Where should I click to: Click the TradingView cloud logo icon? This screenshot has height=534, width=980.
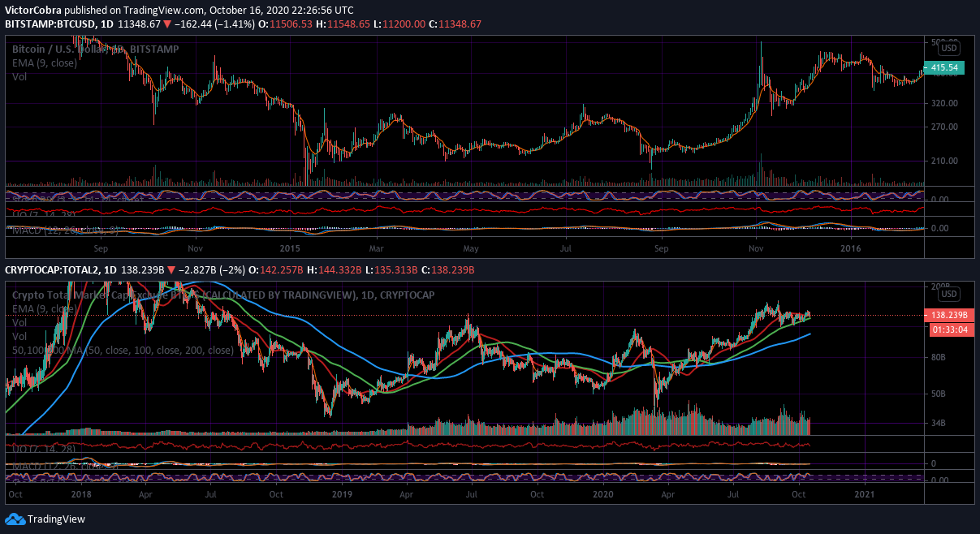click(x=15, y=519)
